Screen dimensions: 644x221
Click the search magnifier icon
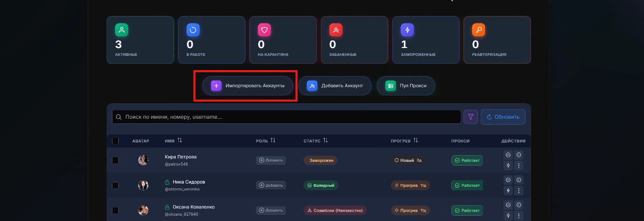tap(119, 117)
